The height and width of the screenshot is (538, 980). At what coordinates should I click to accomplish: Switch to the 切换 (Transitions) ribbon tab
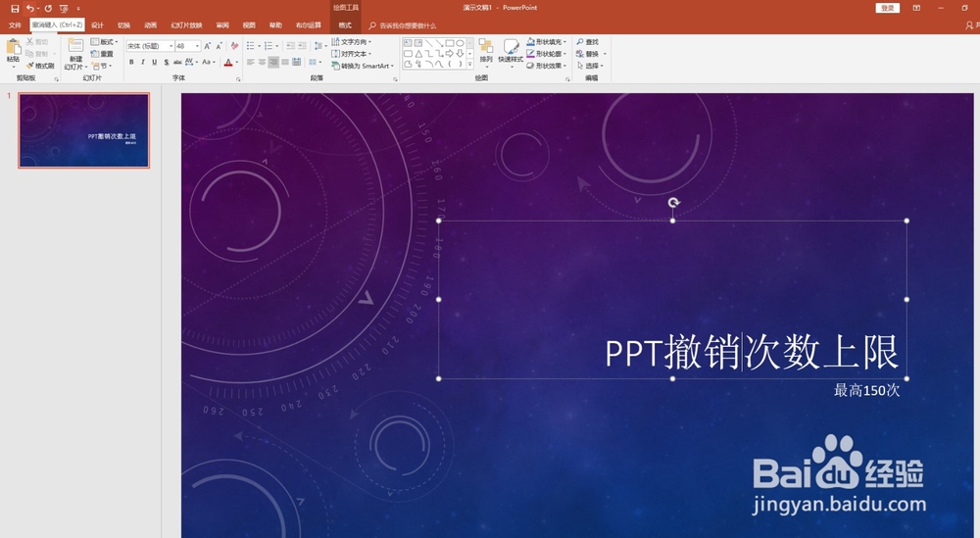coord(123,25)
